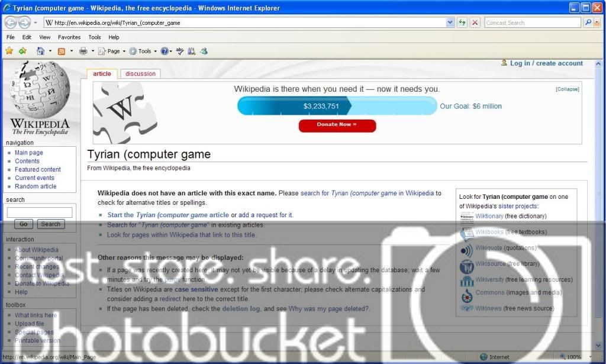Open the recent pages dropdown arrow
The height and width of the screenshot is (364, 606).
coord(35,23)
